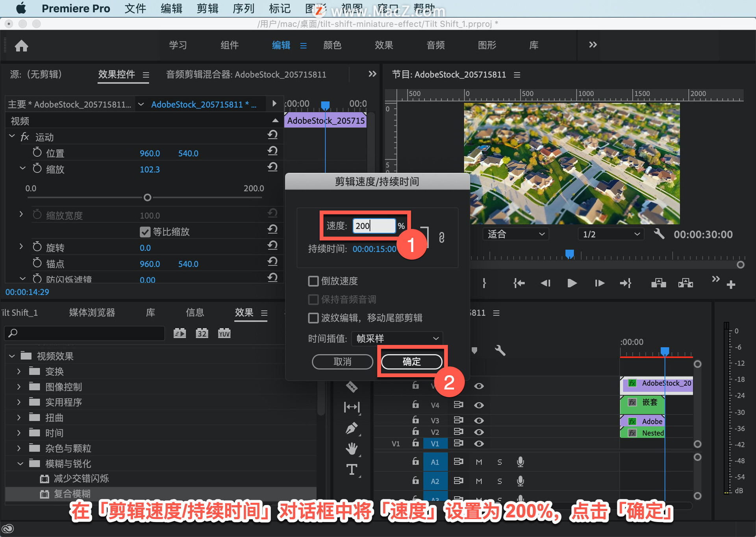
Task: Collapse the 运动 motion effect
Action: (12, 136)
